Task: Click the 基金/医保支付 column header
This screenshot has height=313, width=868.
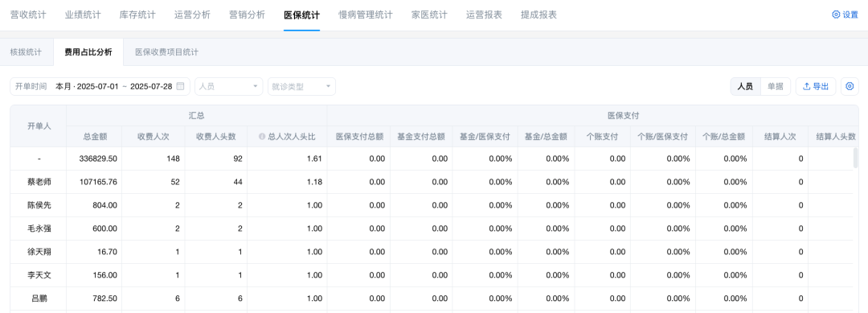Action: (485, 136)
